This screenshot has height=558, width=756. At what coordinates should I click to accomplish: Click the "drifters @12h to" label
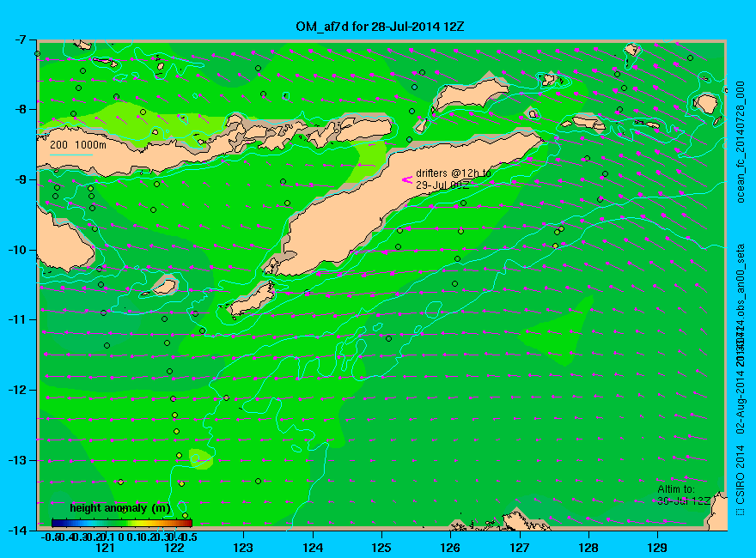pos(454,173)
